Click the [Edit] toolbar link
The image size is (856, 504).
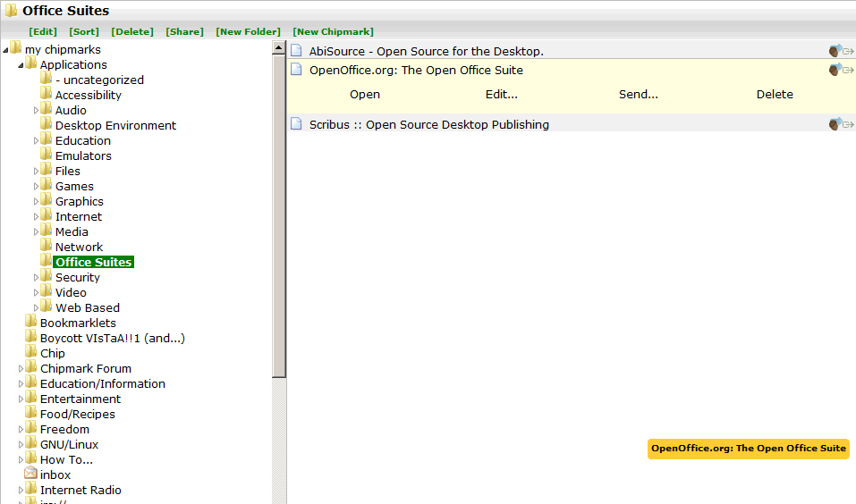[43, 31]
